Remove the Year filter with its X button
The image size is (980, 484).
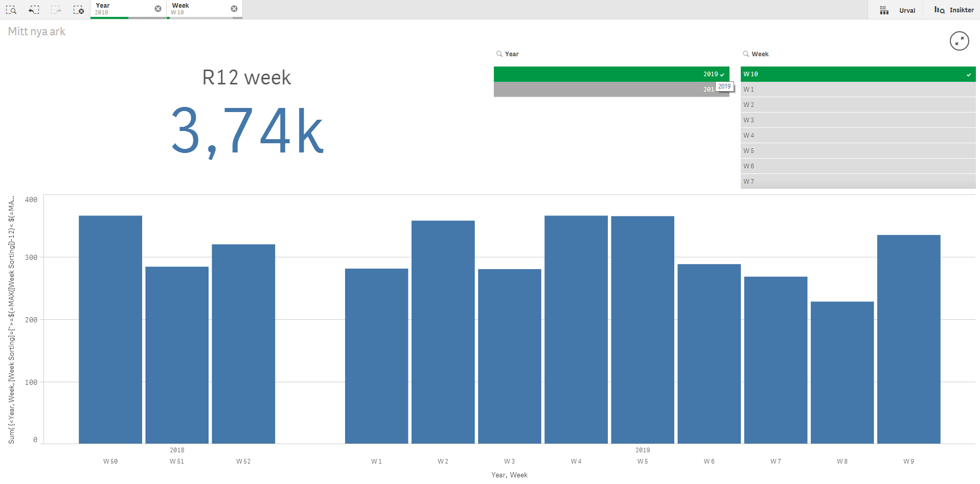tap(157, 8)
